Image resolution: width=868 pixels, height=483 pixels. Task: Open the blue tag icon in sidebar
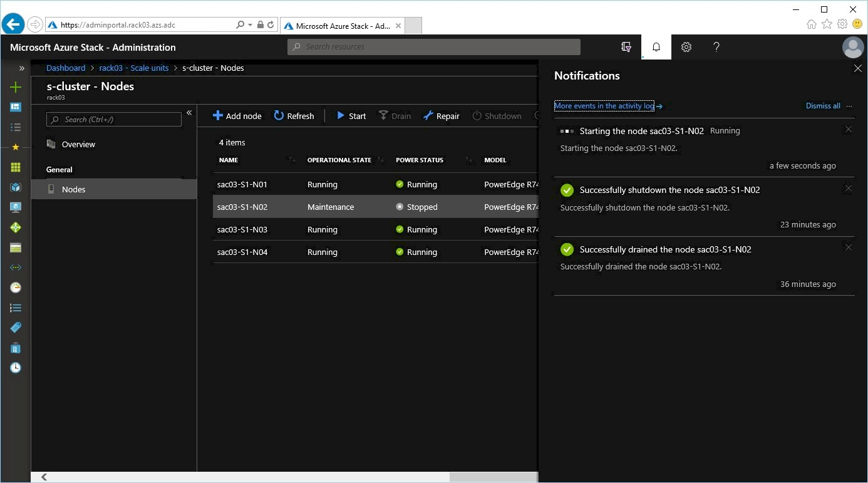(16, 328)
